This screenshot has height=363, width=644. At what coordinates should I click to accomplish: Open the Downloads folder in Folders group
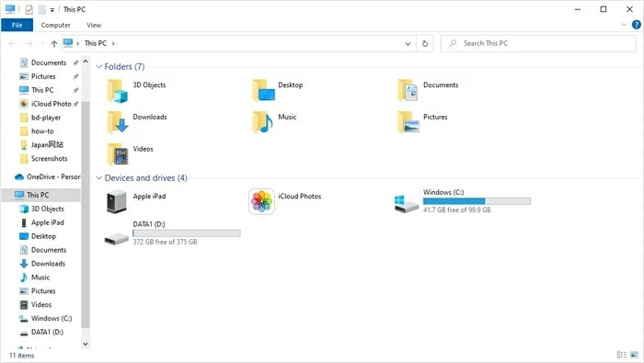click(x=118, y=122)
